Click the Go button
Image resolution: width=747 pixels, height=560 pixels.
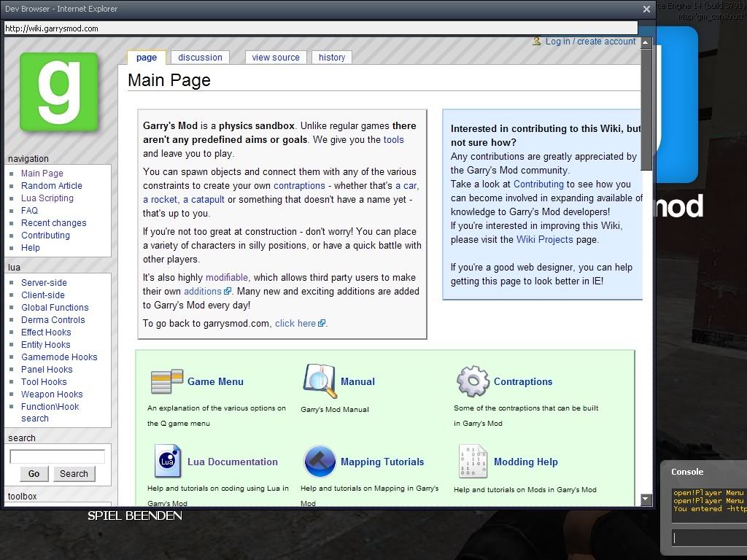coord(34,474)
